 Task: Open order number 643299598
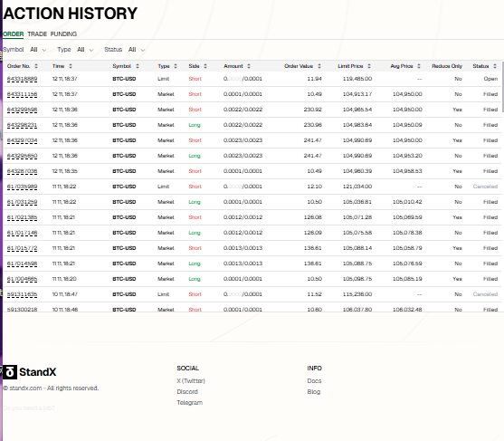(23, 110)
